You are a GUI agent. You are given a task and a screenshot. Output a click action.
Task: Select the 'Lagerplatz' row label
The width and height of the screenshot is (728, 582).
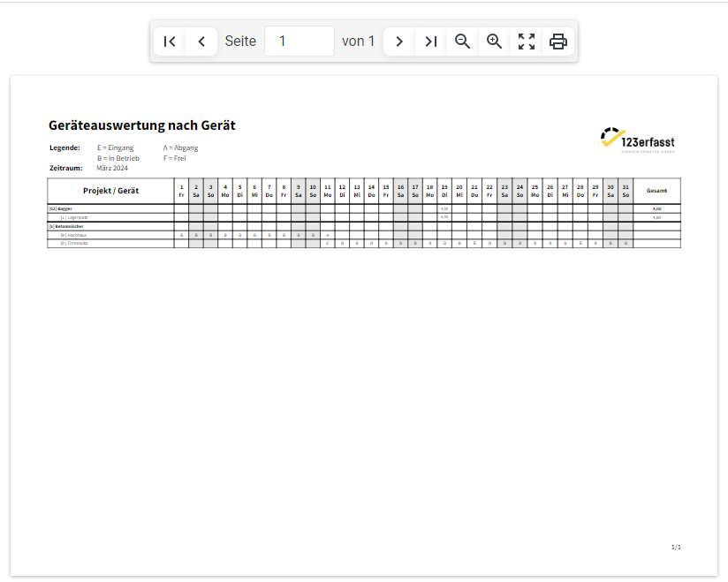(x=74, y=217)
